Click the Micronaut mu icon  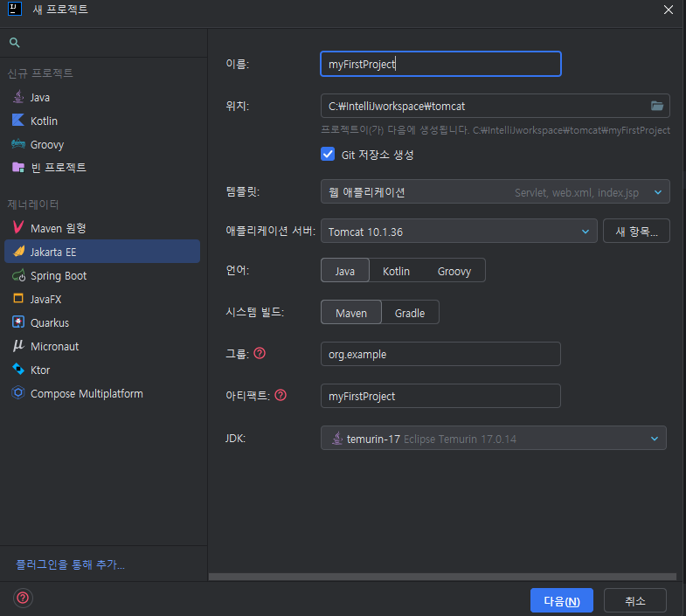click(18, 346)
